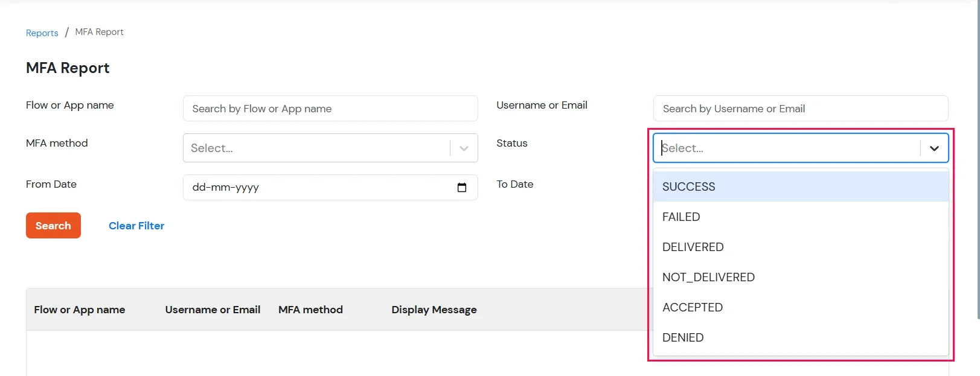Click the MFA method column header
The image size is (980, 376).
(310, 310)
